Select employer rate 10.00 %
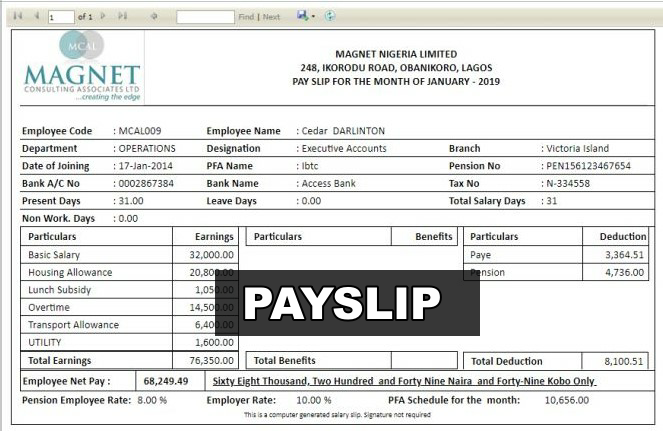The image size is (663, 431). click(314, 400)
